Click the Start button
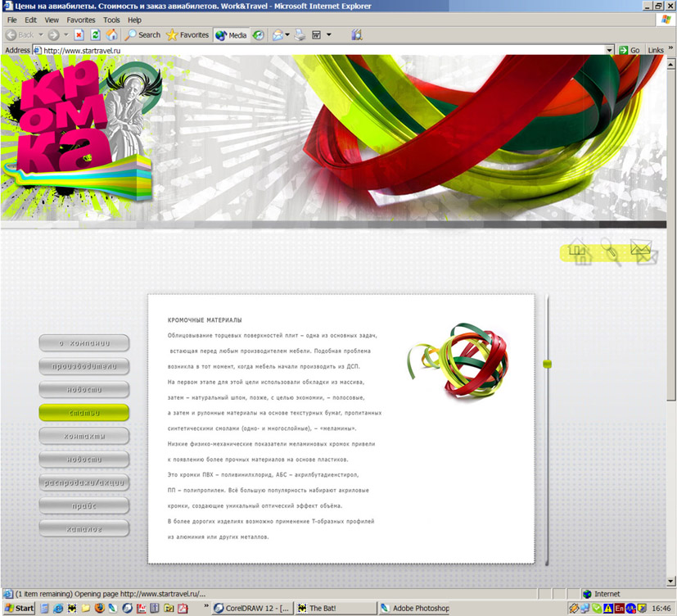 19,609
